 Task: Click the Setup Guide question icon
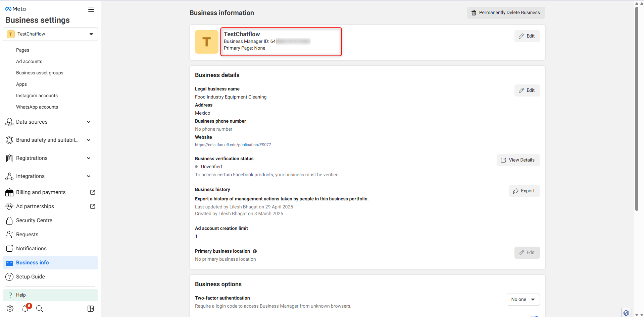tap(9, 277)
